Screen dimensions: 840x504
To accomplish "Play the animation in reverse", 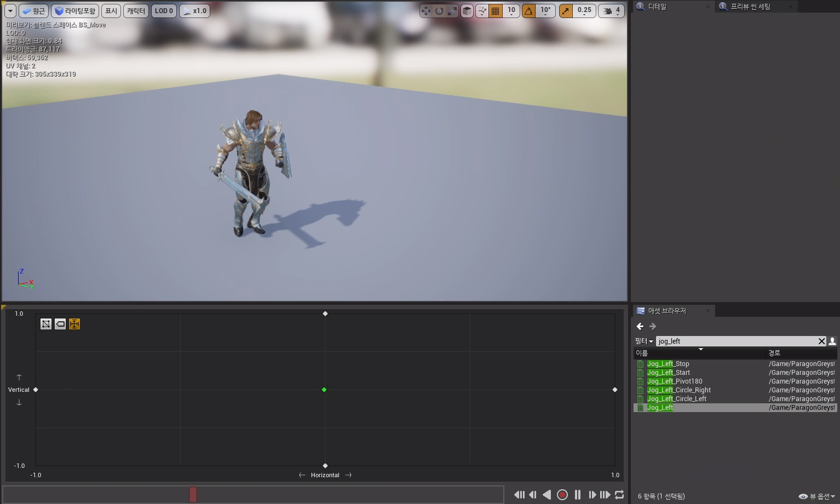I will [x=546, y=495].
